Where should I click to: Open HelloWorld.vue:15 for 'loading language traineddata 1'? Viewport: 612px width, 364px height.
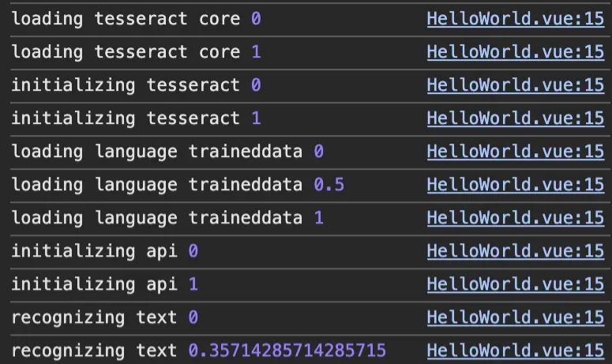click(516, 218)
